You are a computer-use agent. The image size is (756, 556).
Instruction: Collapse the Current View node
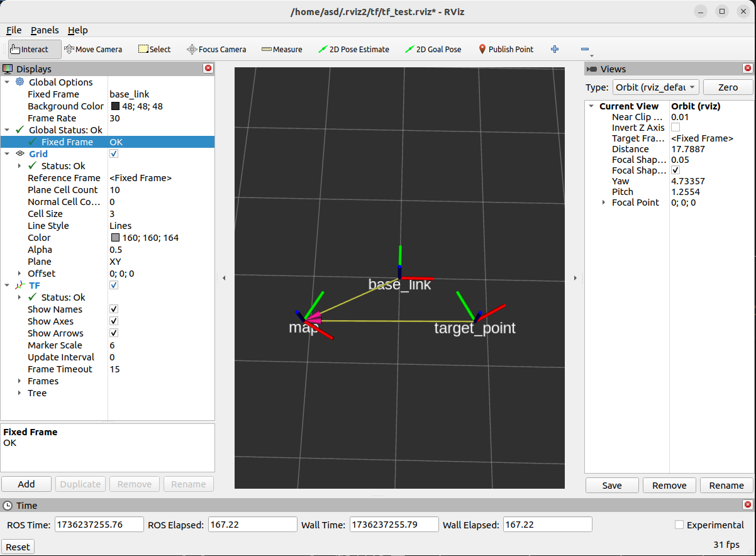[591, 106]
